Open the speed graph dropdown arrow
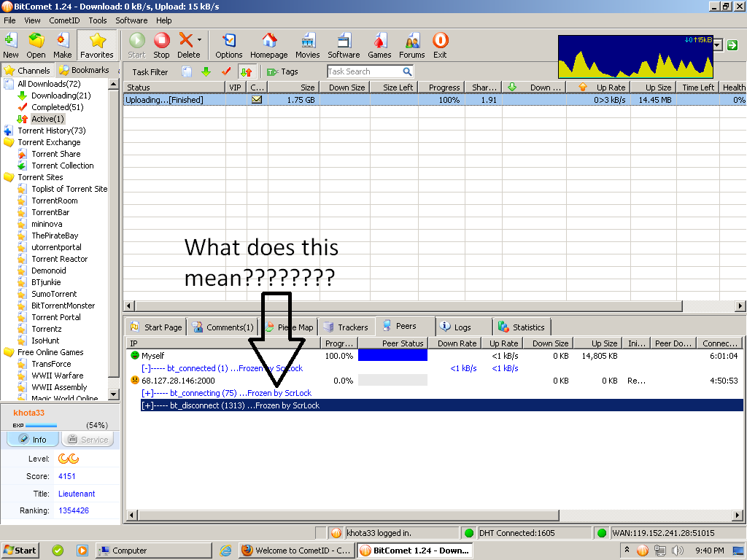 click(718, 45)
